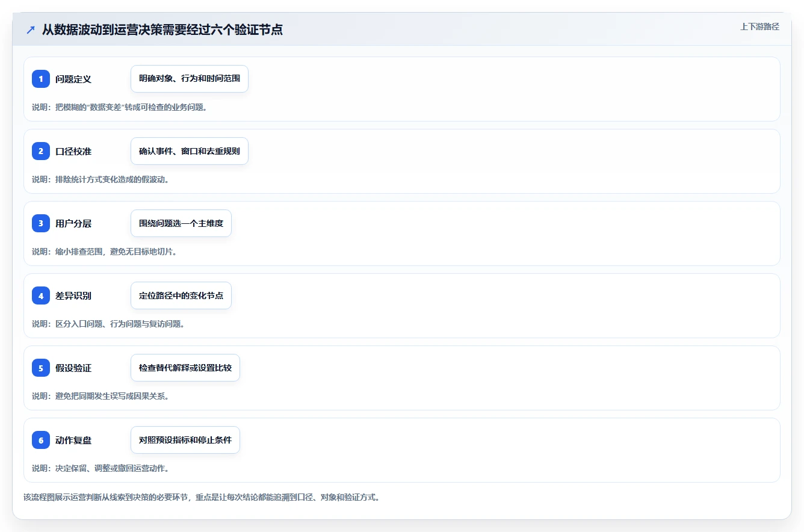Click the 检查替代解释或设置比较 chip

[x=185, y=368]
